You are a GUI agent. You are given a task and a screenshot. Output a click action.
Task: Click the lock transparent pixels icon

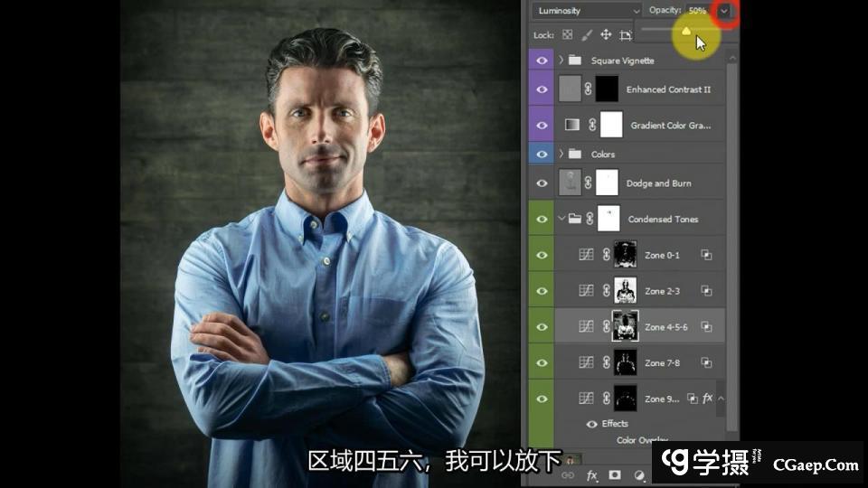(x=568, y=35)
